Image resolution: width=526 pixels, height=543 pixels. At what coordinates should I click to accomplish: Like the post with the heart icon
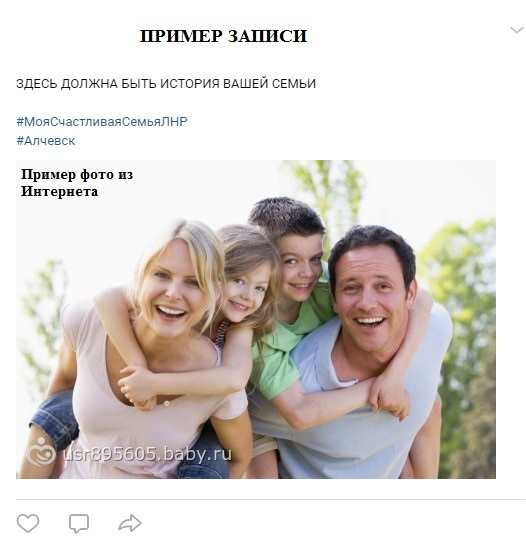pos(28,523)
